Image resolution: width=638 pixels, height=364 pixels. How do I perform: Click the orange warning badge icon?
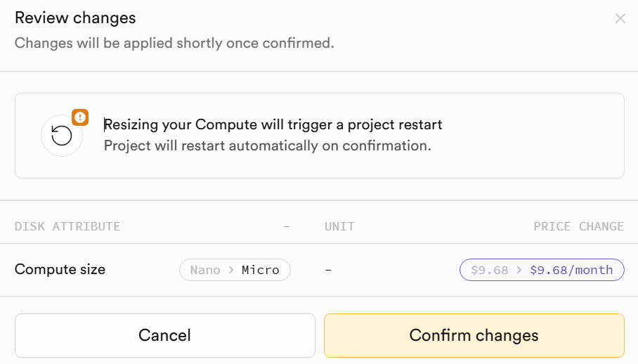pyautogui.click(x=79, y=117)
